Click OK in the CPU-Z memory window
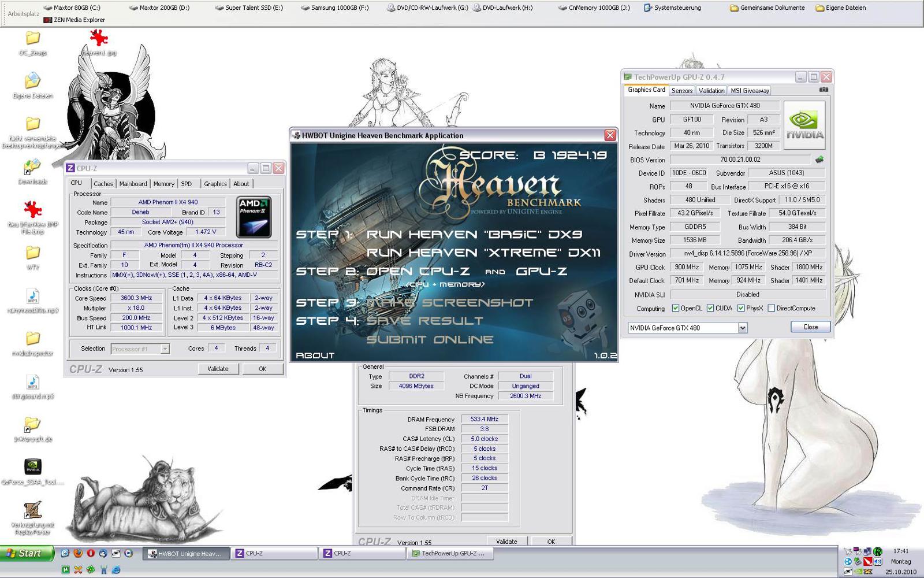Screen dimensions: 924x578 551,542
